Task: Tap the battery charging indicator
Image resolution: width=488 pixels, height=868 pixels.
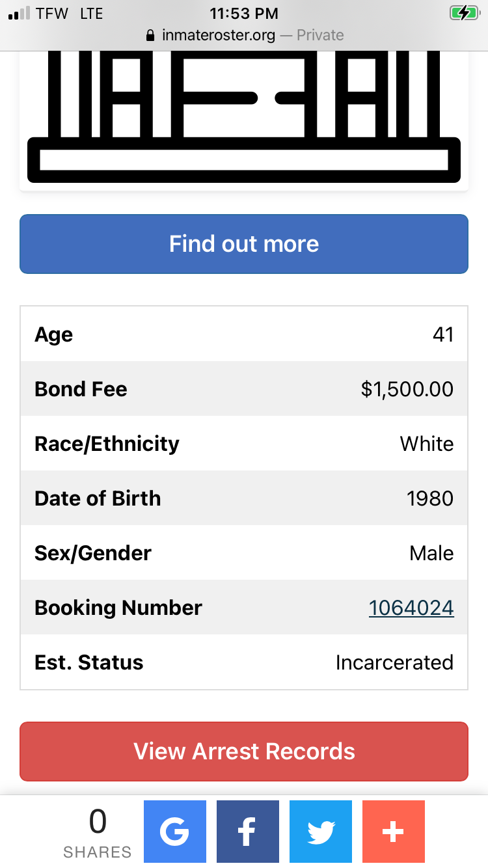Action: coord(464,13)
